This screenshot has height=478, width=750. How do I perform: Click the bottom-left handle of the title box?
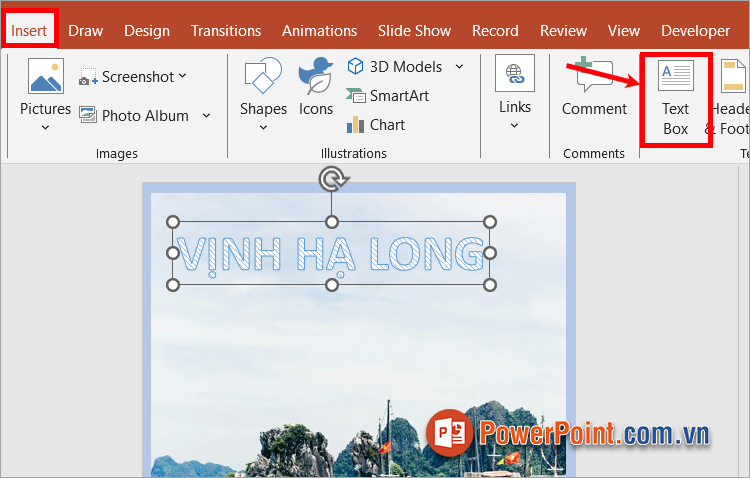(x=173, y=285)
